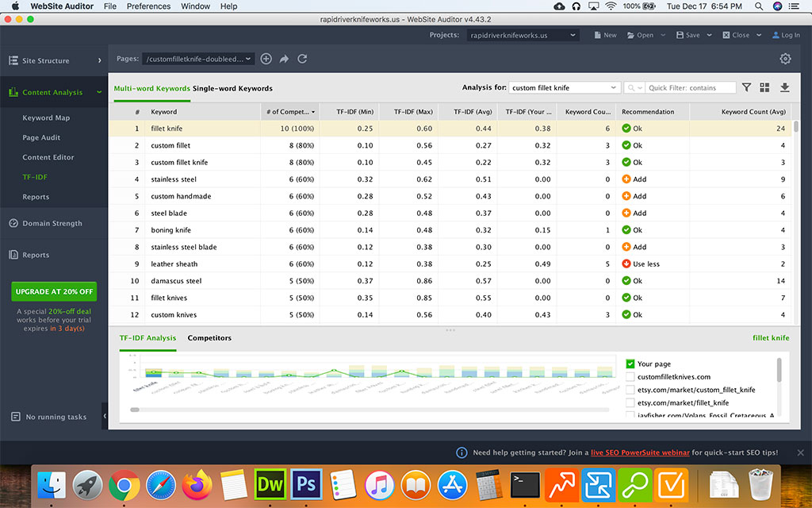
Task: Click the No running tasks icon
Action: (x=16, y=417)
